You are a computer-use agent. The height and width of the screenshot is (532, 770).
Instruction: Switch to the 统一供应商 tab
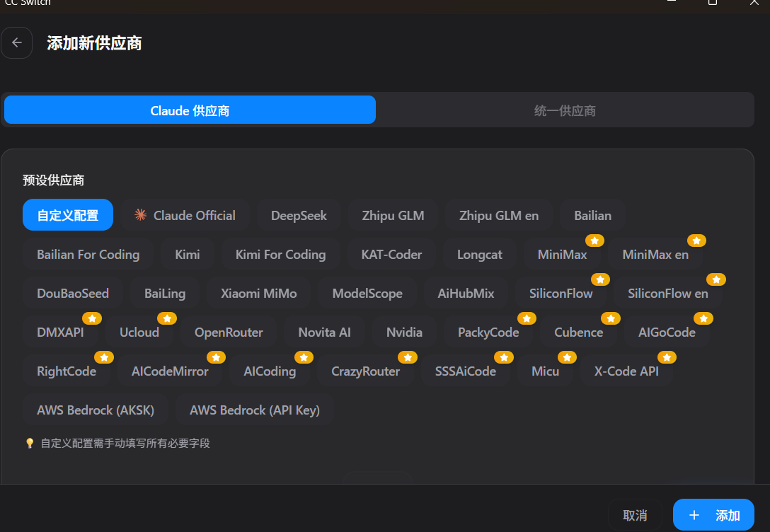565,111
